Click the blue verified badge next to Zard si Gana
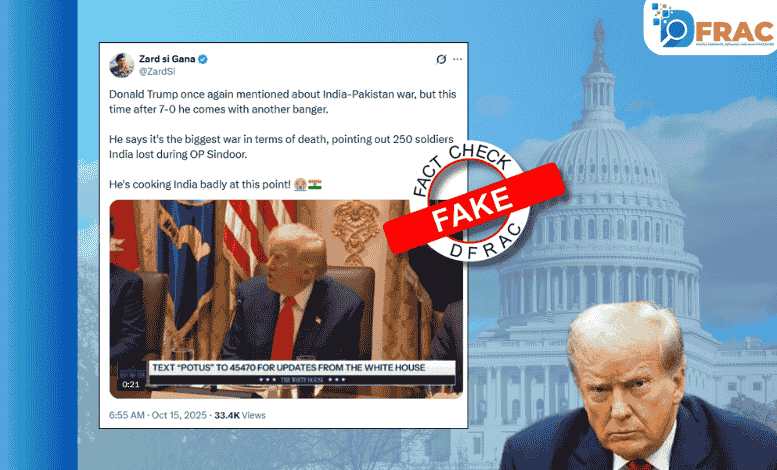The image size is (777, 470). tap(203, 59)
